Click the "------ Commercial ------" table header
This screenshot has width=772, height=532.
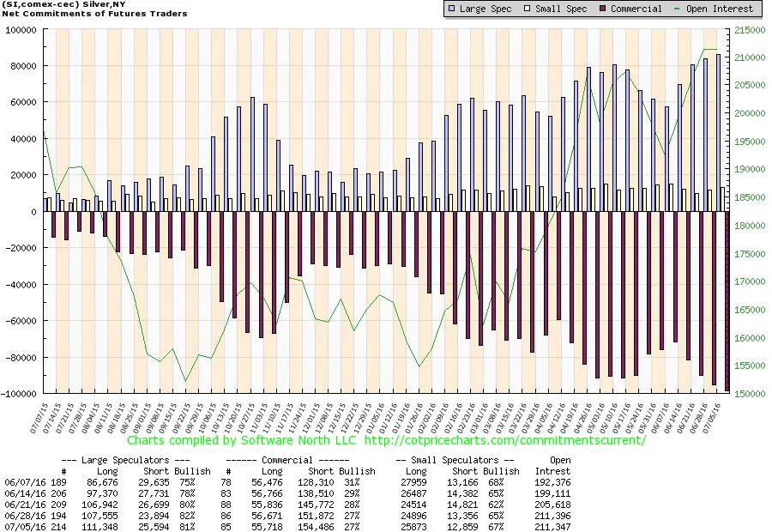(287, 460)
